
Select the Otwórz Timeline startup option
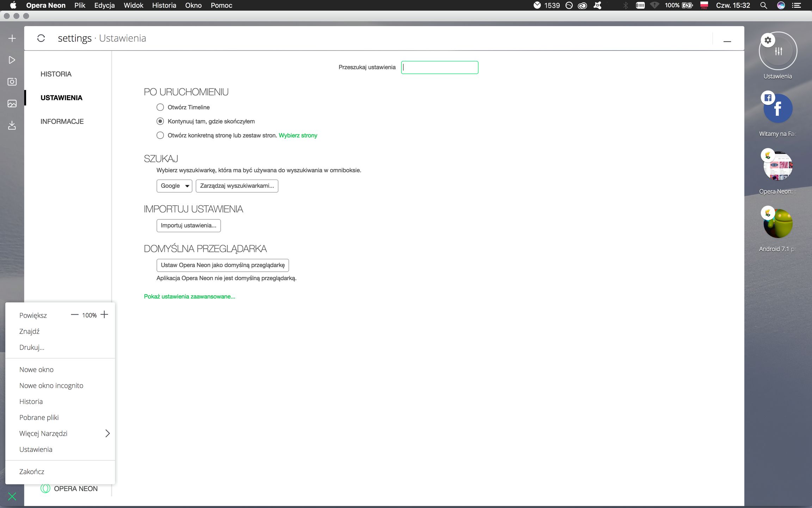(160, 107)
